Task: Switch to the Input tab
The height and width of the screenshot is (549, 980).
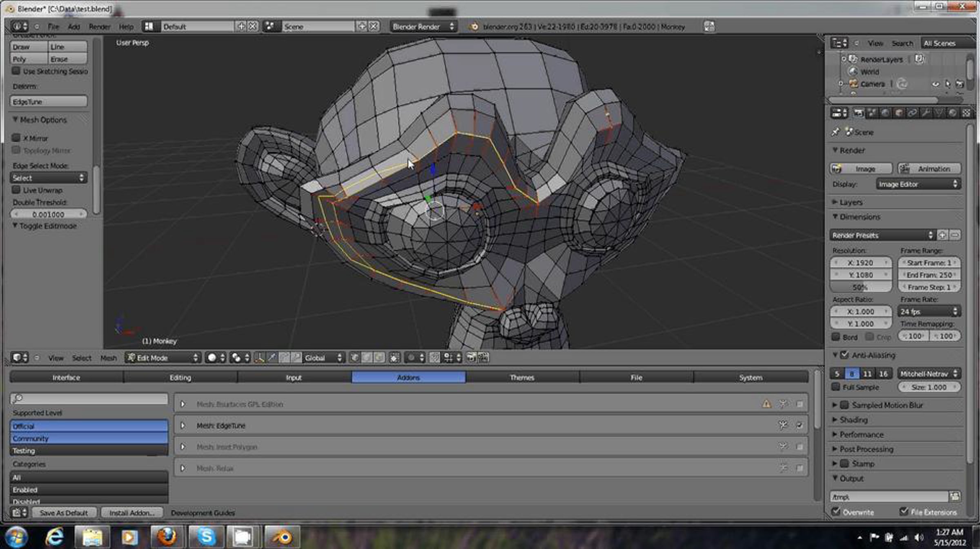Action: click(294, 378)
